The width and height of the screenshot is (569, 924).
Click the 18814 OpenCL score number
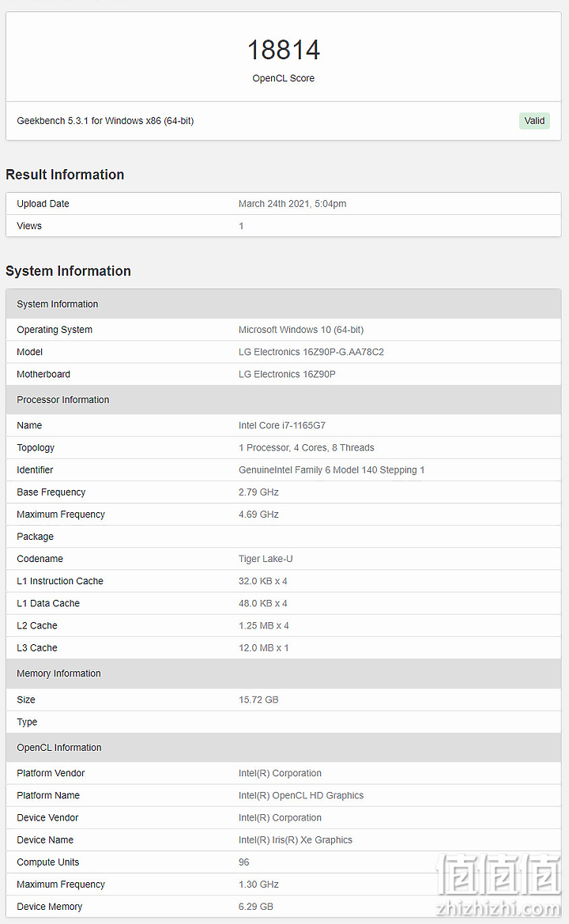click(x=284, y=50)
